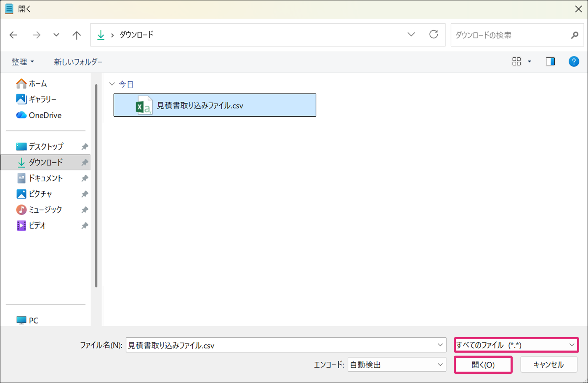The height and width of the screenshot is (383, 588).
Task: Open the エンコード dropdown
Action: [x=396, y=364]
